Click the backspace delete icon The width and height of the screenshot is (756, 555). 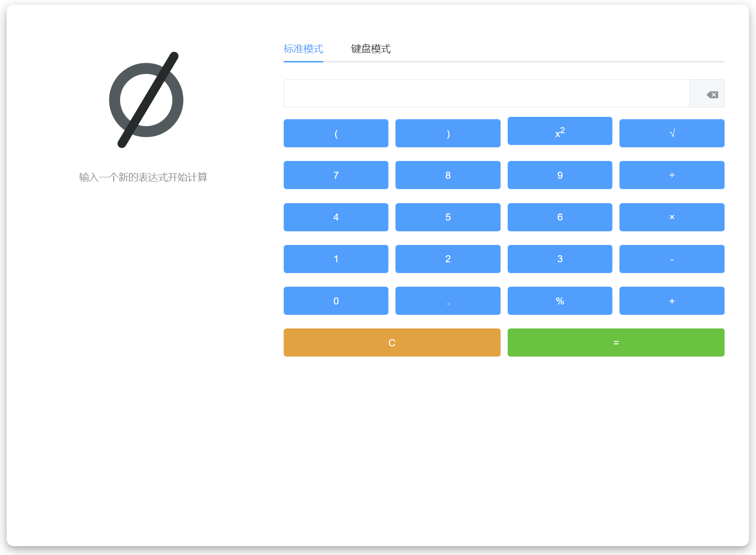(712, 94)
